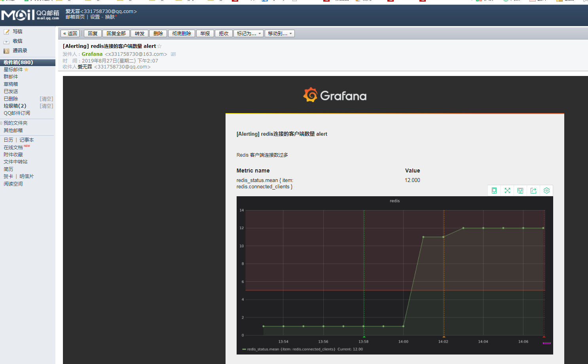Open the 标记为 dropdown
Screen dimensions: 588x364
click(x=248, y=34)
